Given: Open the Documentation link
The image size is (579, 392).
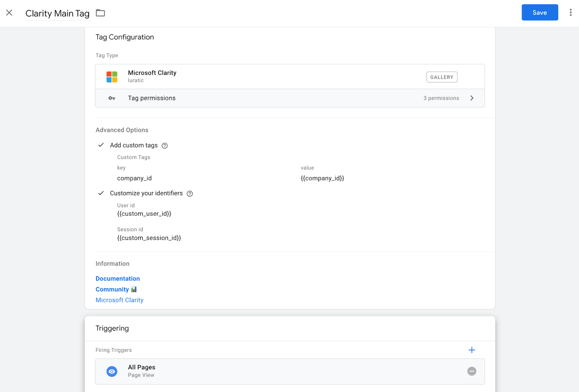Looking at the screenshot, I should [x=118, y=278].
